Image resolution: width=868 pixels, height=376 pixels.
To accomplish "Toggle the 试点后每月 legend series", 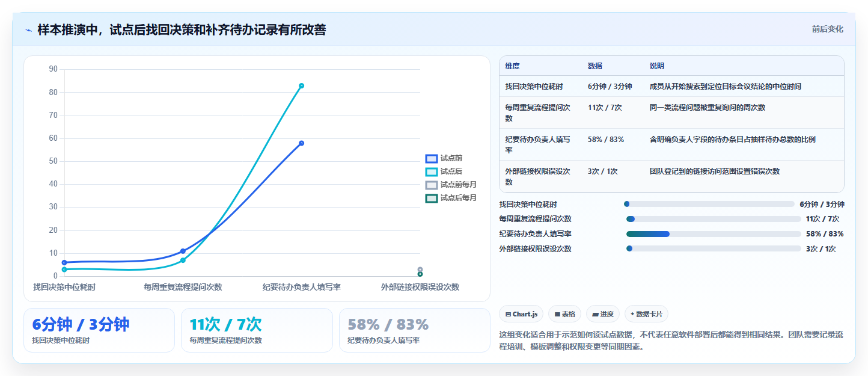I will tap(451, 198).
